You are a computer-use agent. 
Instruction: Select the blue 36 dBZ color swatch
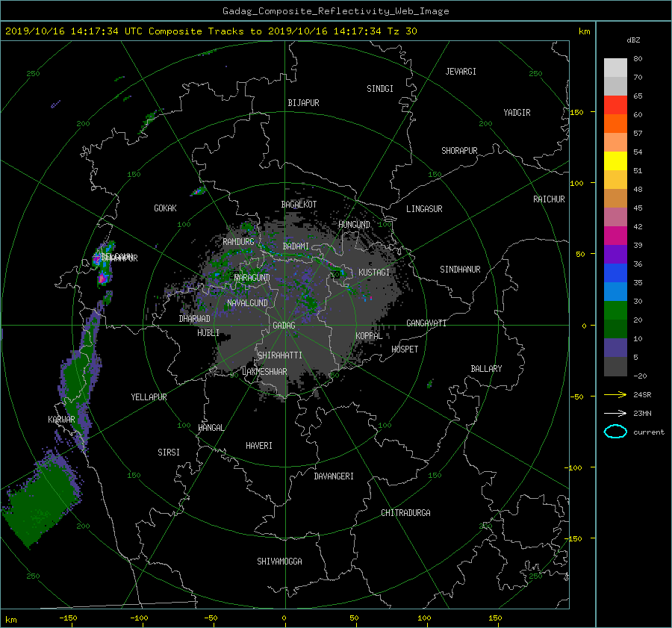(615, 273)
